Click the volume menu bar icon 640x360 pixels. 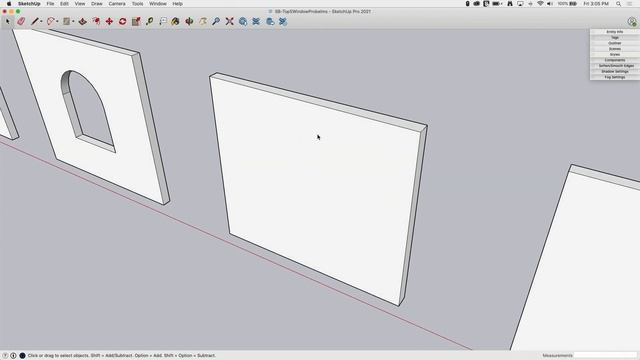click(550, 4)
